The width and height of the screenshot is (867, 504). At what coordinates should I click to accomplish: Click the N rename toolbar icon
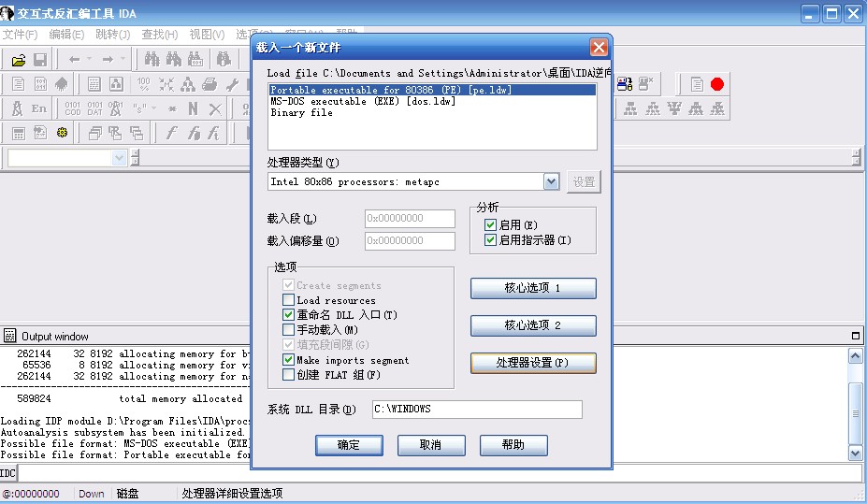pos(193,108)
